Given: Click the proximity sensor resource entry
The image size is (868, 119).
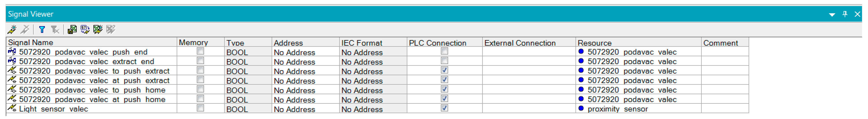Looking at the screenshot, I should (x=617, y=109).
